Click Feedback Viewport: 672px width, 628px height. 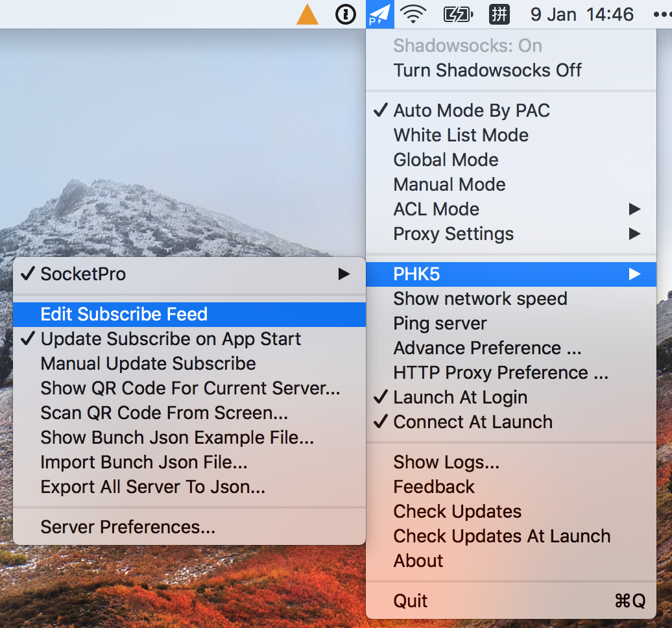point(511,487)
